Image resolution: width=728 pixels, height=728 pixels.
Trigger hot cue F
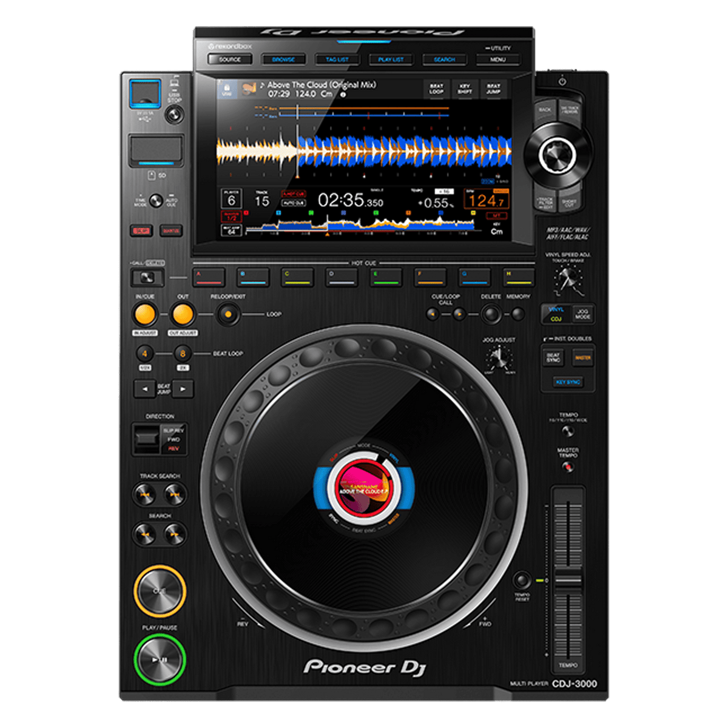click(430, 277)
